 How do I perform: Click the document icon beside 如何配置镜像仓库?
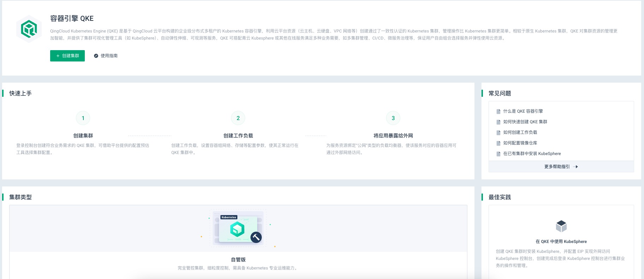[498, 143]
